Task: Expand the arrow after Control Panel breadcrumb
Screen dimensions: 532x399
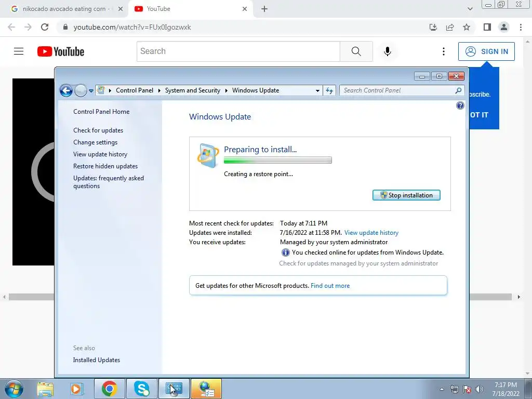Action: (x=159, y=90)
